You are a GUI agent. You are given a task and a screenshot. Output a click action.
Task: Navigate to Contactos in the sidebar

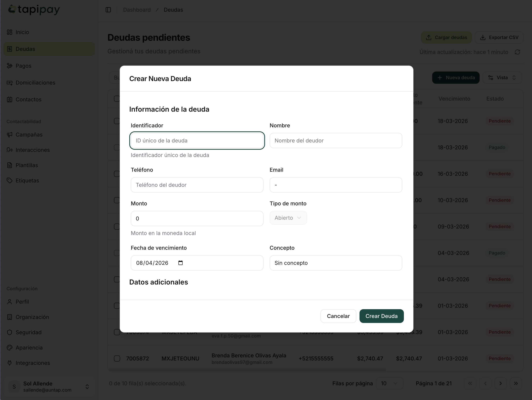(28, 99)
